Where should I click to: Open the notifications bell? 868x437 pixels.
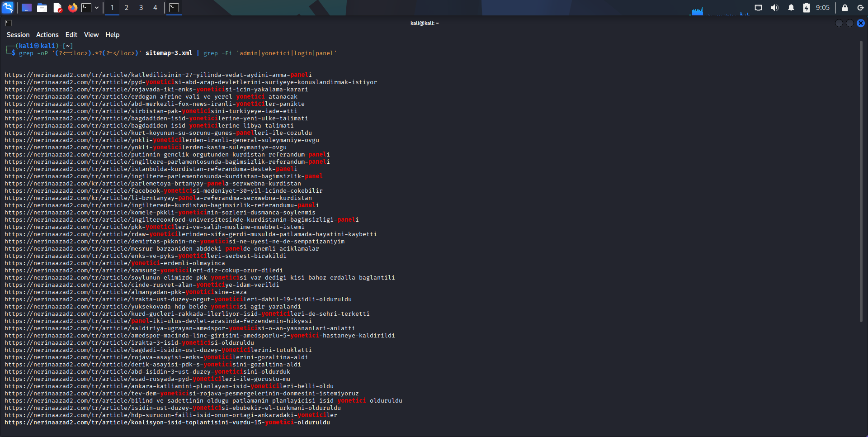pos(791,8)
